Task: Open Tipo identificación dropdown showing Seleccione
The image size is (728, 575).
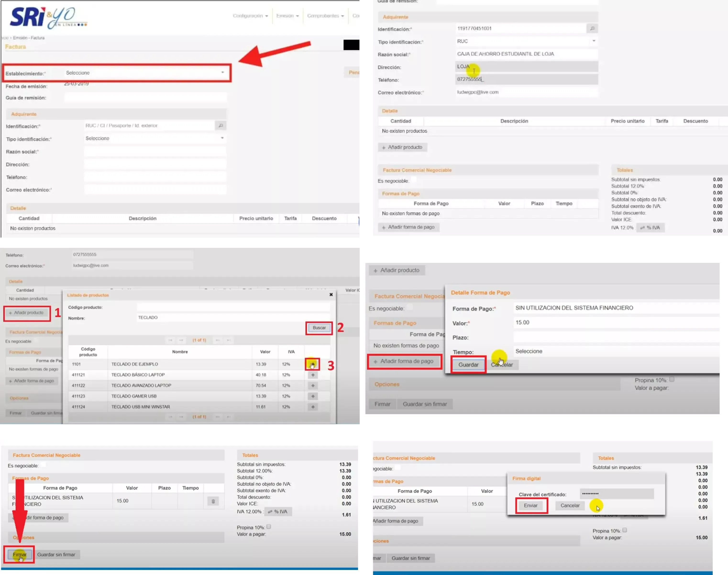Action: point(155,138)
